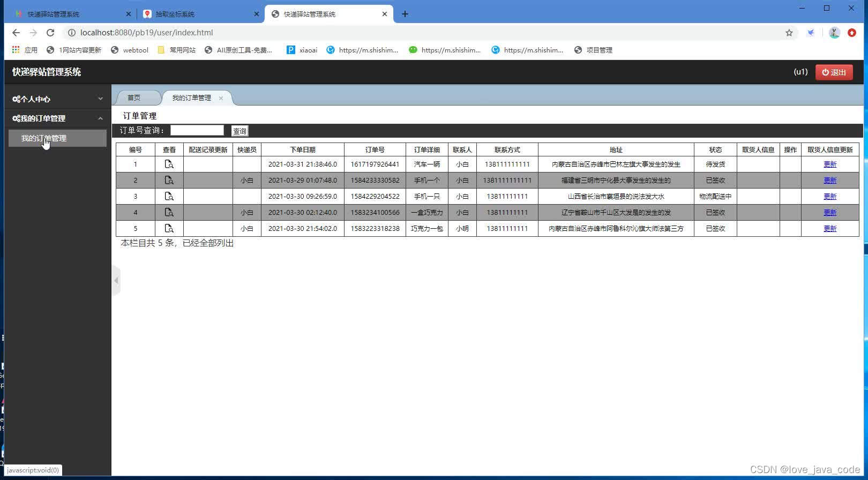This screenshot has width=868, height=480.
Task: Select 我的订单管理 sidebar item
Action: pyautogui.click(x=57, y=138)
